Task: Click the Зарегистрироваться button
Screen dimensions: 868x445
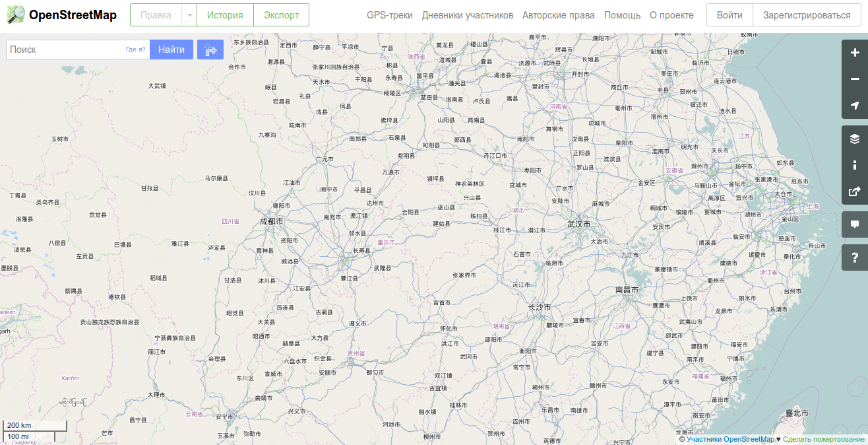Action: coord(807,15)
